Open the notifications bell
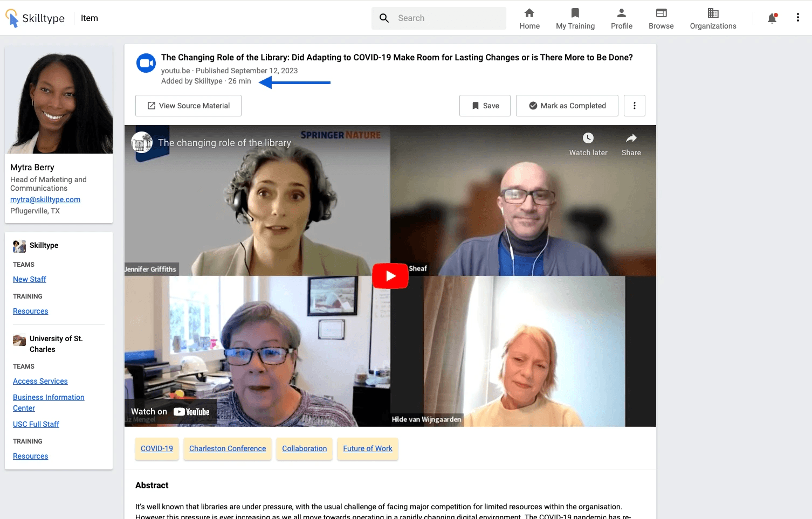The image size is (812, 519). click(772, 18)
